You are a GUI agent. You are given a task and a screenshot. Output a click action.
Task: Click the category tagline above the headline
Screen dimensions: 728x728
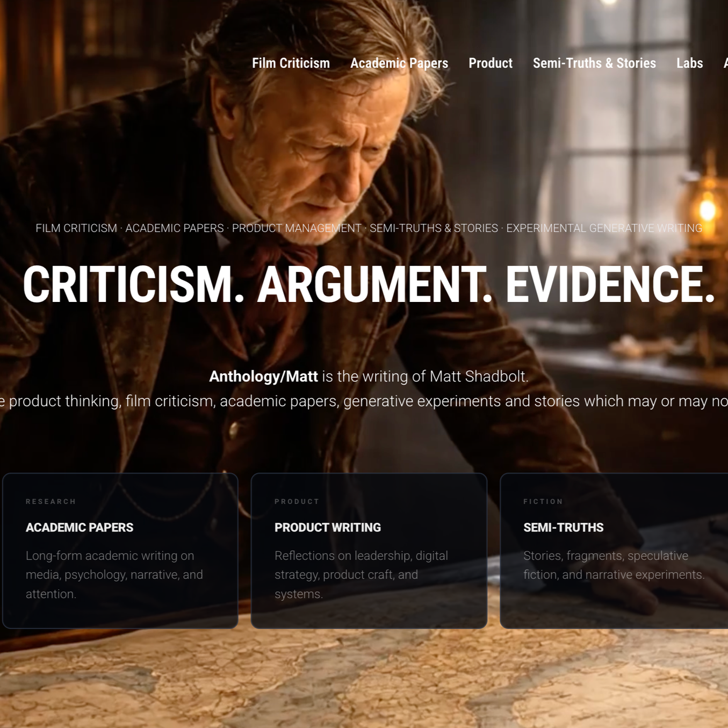point(369,228)
